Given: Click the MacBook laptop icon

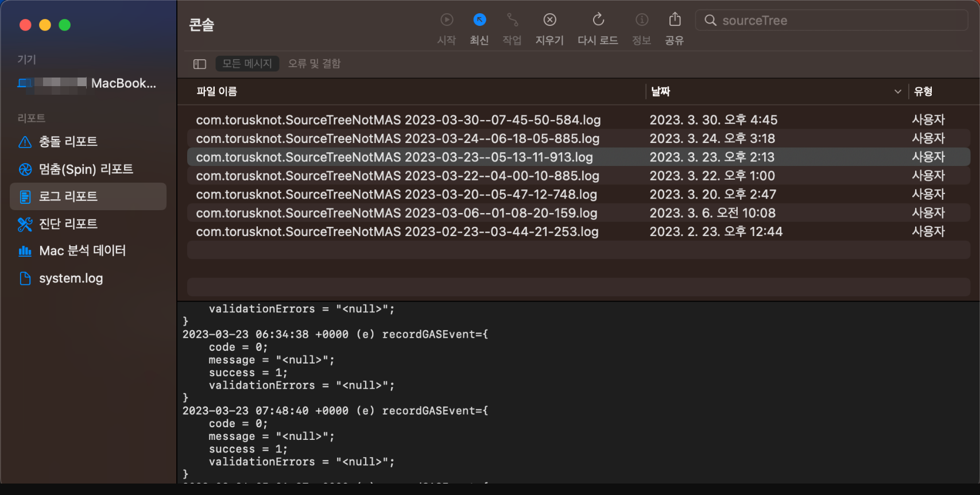Looking at the screenshot, I should (25, 83).
